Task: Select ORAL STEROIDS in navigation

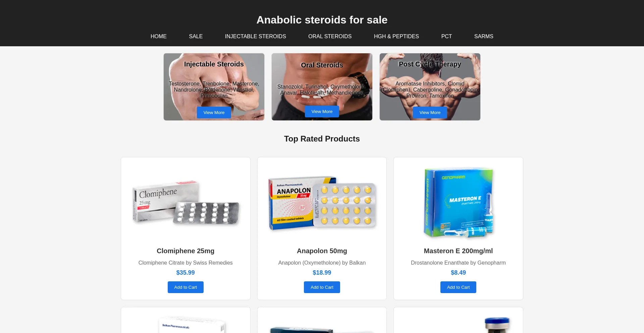Action: click(330, 36)
